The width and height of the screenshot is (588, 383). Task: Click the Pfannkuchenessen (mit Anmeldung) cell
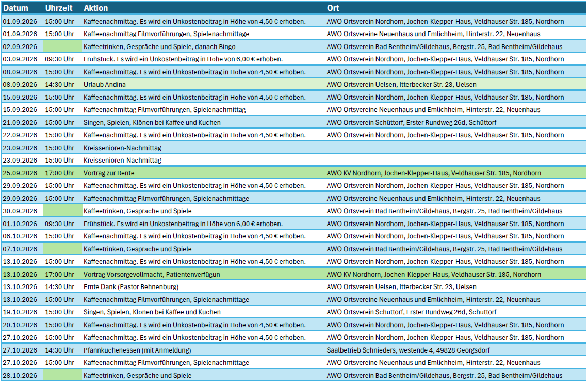[137, 350]
